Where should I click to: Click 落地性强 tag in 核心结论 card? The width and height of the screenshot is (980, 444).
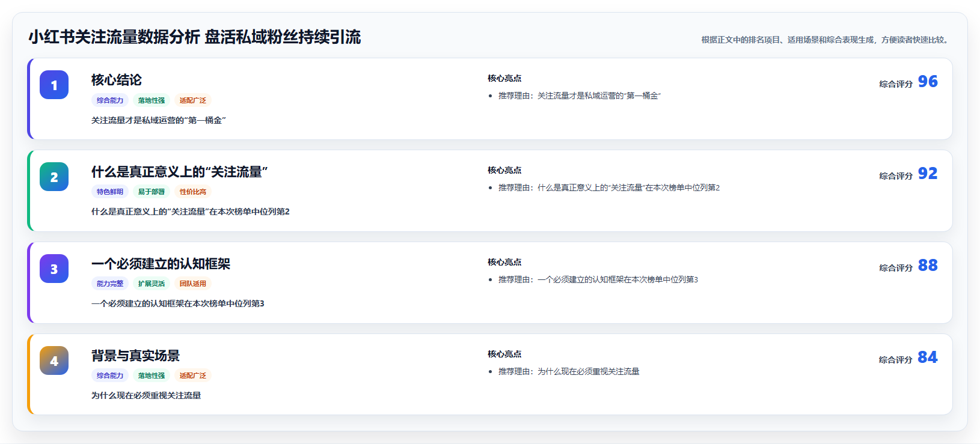[152, 100]
